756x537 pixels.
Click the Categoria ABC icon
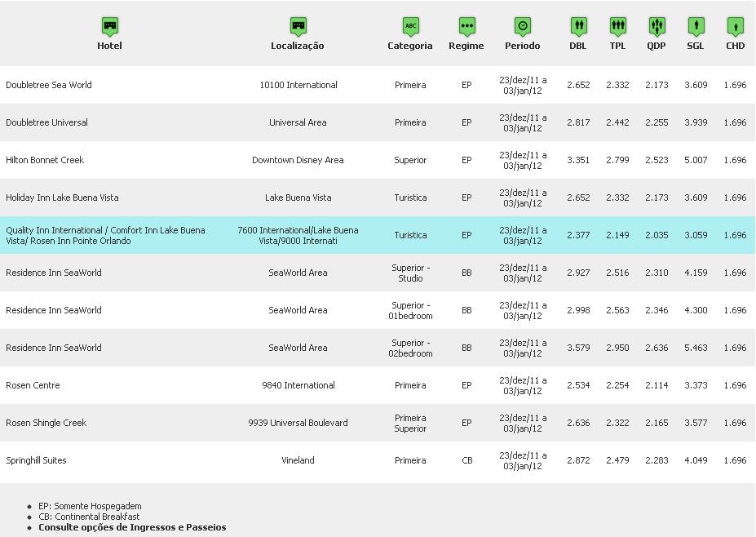click(411, 26)
